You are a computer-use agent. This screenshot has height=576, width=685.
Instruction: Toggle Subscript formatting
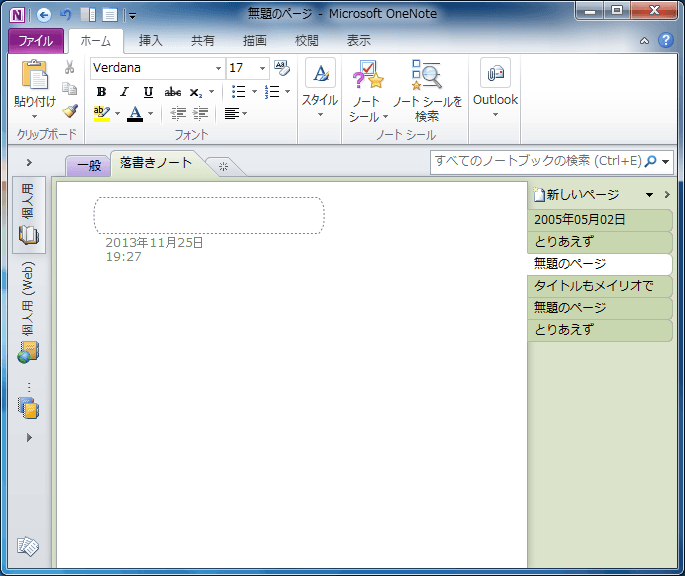click(x=195, y=92)
